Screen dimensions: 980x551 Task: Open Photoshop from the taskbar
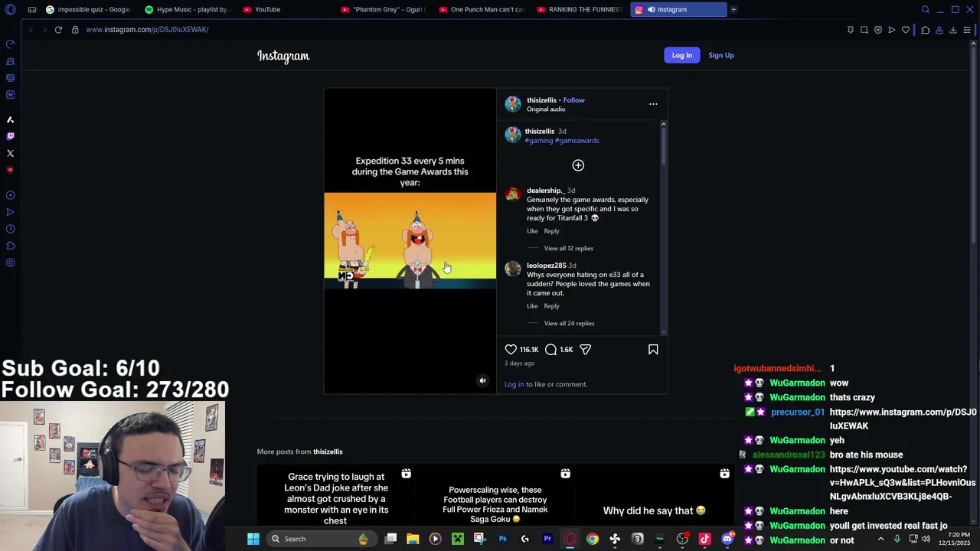[x=502, y=539]
